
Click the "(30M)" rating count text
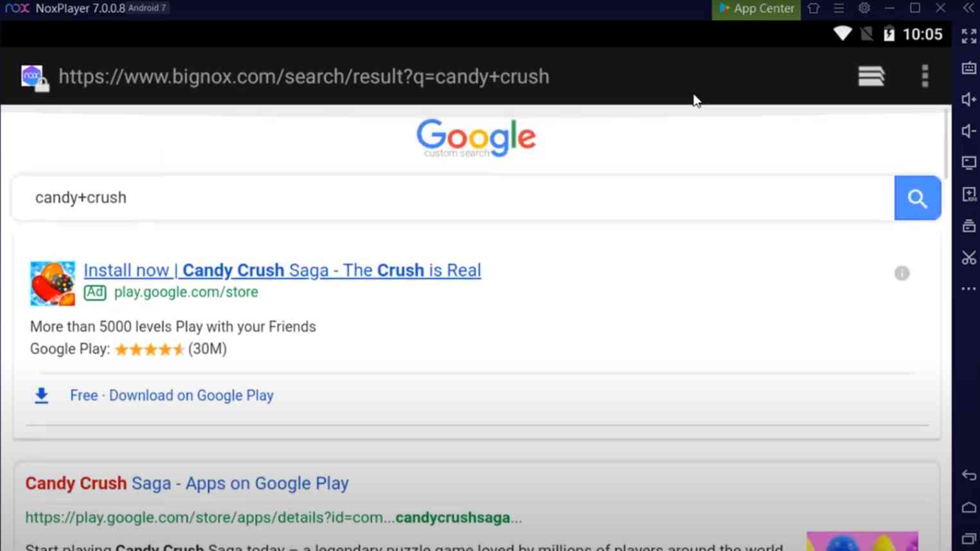click(x=208, y=349)
